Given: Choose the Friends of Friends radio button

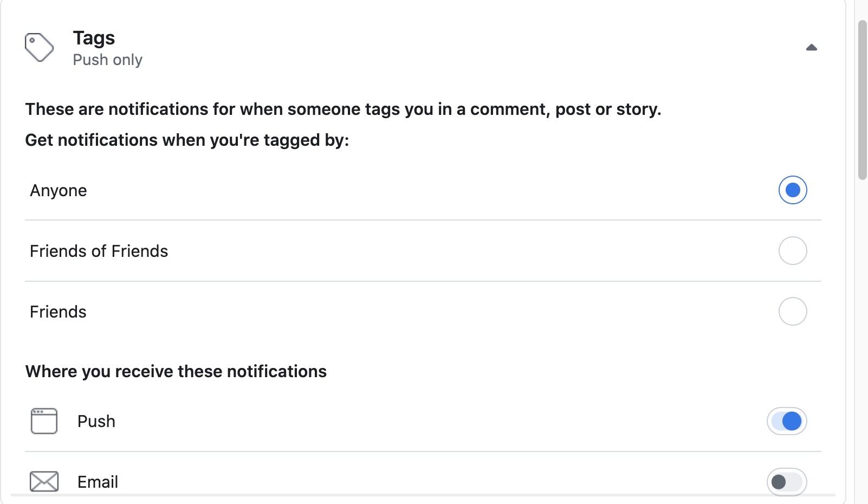Looking at the screenshot, I should (792, 251).
